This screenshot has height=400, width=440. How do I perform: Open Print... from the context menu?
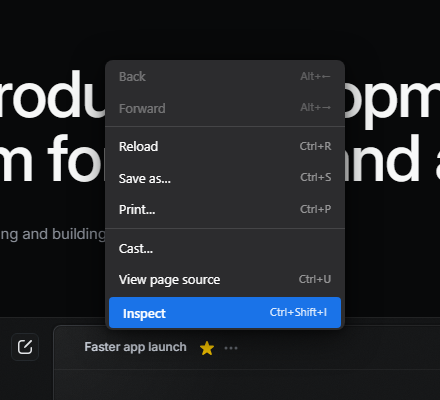(225, 209)
